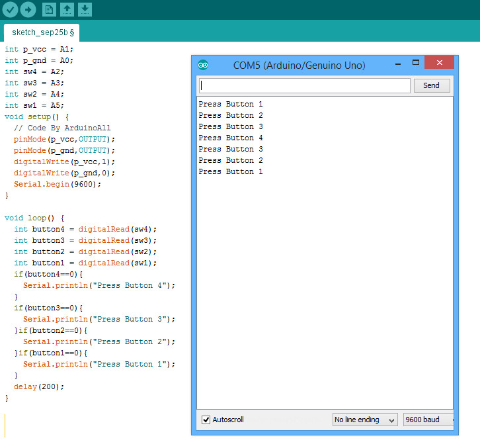Toggle the Autoscroll checkbox
Screen dimensions: 480x448
(x=206, y=420)
